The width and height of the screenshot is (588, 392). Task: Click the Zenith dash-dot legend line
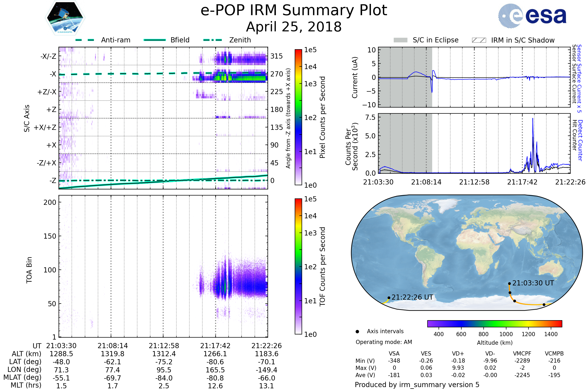[213, 40]
